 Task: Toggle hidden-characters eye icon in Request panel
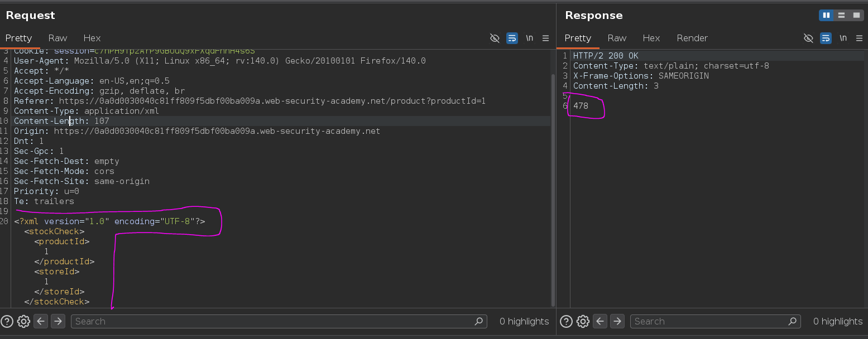495,38
